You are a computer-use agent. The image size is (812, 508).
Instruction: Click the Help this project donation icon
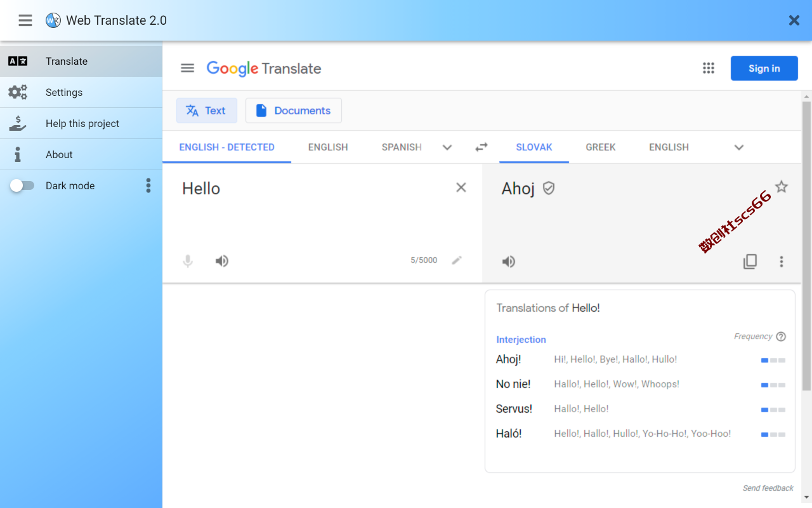[x=18, y=123]
